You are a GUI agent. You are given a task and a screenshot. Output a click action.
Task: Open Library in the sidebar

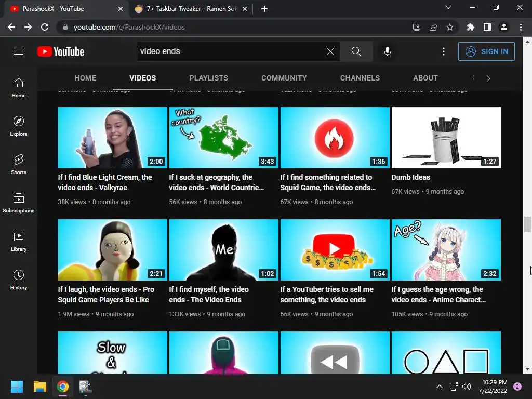point(19,241)
